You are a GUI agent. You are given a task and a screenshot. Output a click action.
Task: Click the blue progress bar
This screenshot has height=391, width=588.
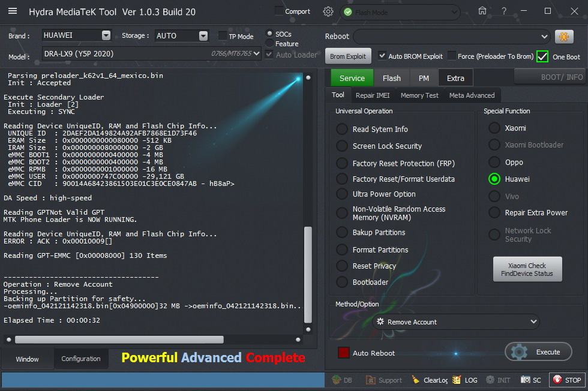(163, 380)
